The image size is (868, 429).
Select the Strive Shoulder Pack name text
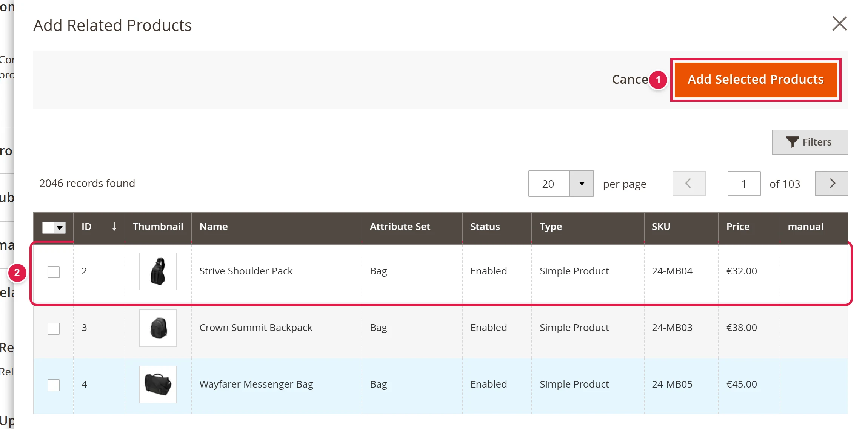[246, 271]
